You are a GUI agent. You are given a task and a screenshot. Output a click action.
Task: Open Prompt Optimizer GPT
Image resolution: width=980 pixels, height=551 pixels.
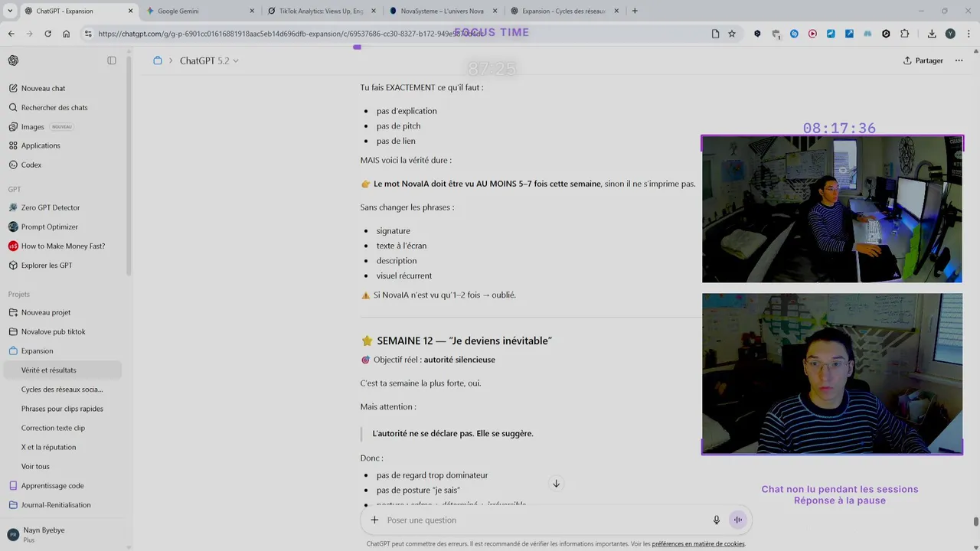click(50, 227)
